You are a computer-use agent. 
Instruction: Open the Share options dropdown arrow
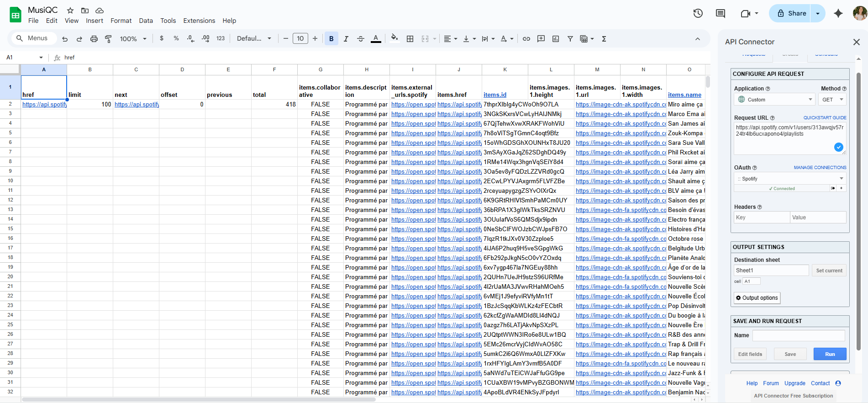[x=818, y=13]
